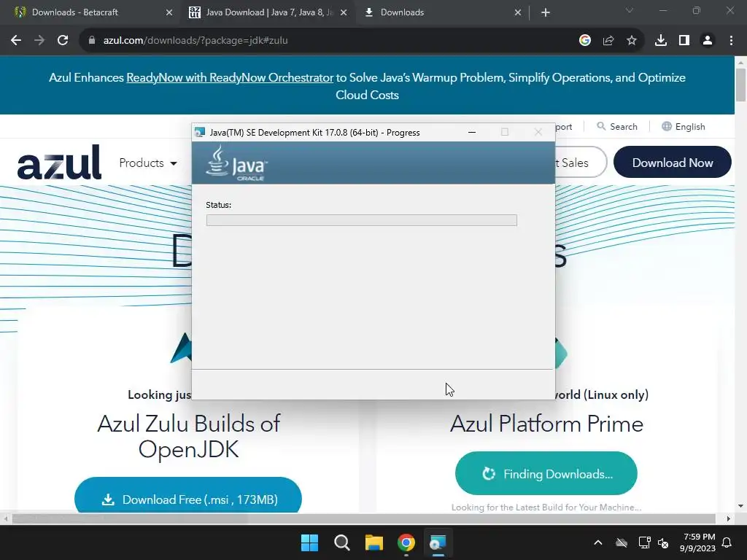Image resolution: width=747 pixels, height=560 pixels.
Task: Open the tab search chevron
Action: 630,10
